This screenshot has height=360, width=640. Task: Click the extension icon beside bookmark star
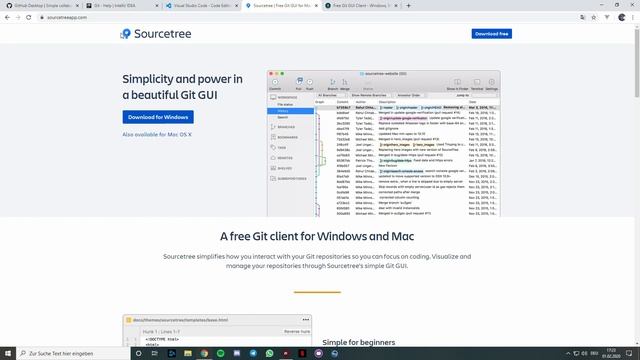click(x=607, y=18)
